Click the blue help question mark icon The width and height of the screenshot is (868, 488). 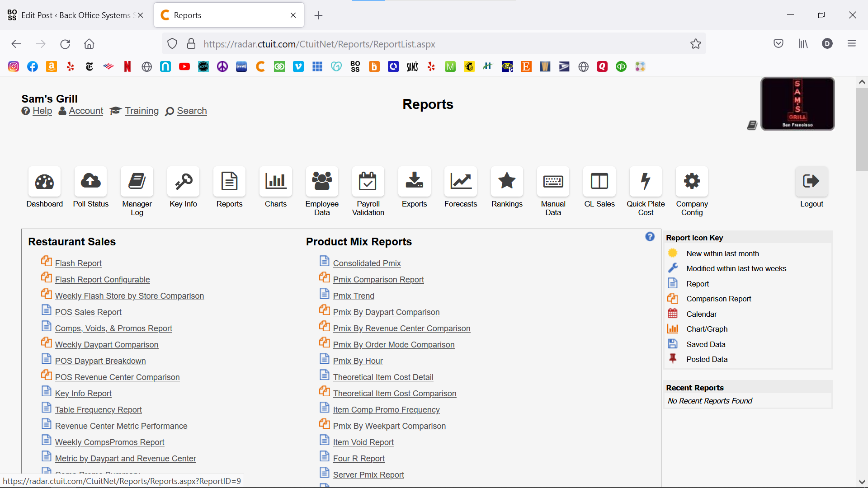pyautogui.click(x=650, y=237)
